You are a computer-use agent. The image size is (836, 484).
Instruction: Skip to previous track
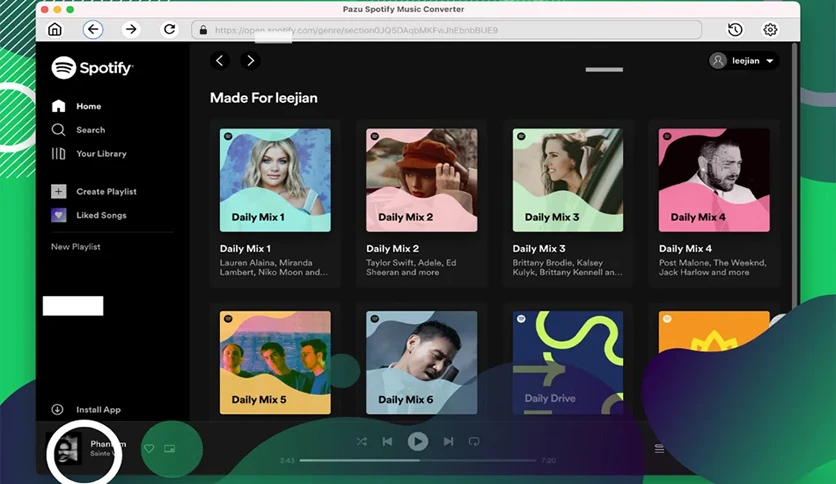coord(388,441)
